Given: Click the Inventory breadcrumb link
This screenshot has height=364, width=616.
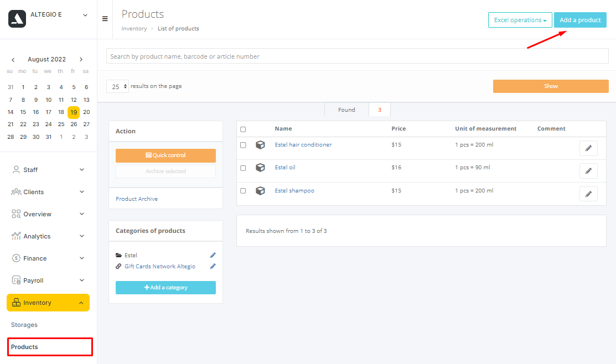Looking at the screenshot, I should (134, 29).
